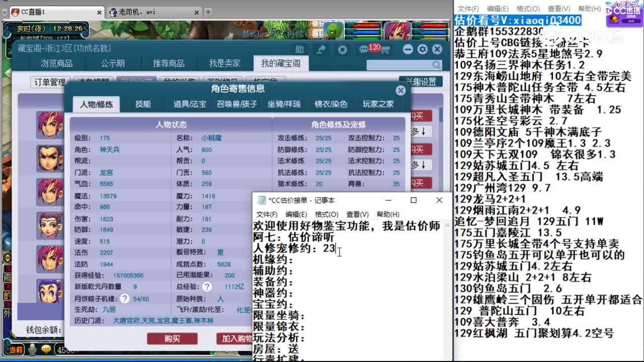Close the 角色寄售信息 dialog
The height and width of the screenshot is (362, 644).
point(400,90)
